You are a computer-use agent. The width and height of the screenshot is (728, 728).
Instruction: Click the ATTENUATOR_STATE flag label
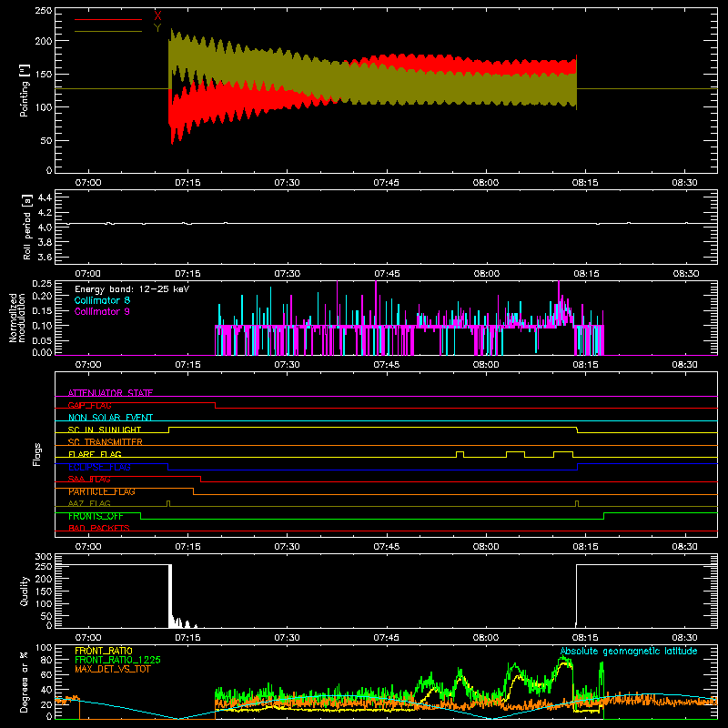[x=110, y=393]
